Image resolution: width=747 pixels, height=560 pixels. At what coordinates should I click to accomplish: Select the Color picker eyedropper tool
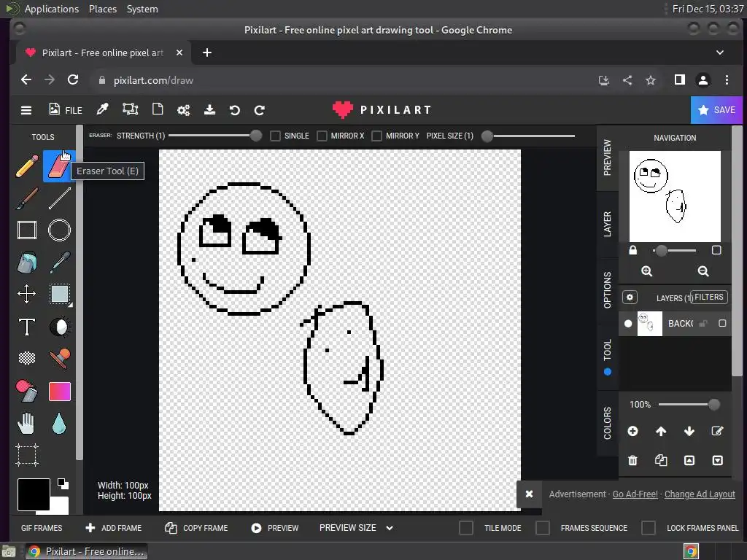click(59, 262)
